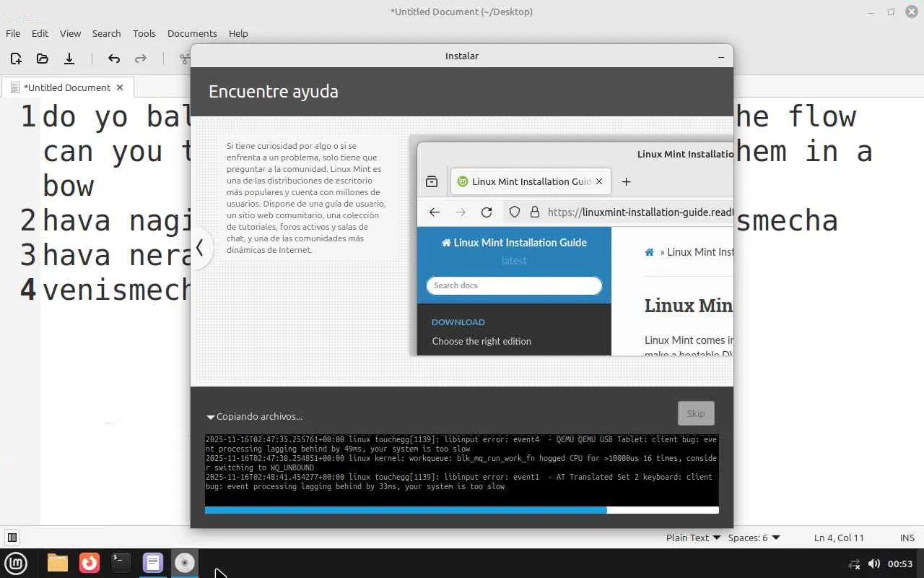Click the Linux Mint slideshow screenshot
The width and height of the screenshot is (924, 578).
pos(572,245)
